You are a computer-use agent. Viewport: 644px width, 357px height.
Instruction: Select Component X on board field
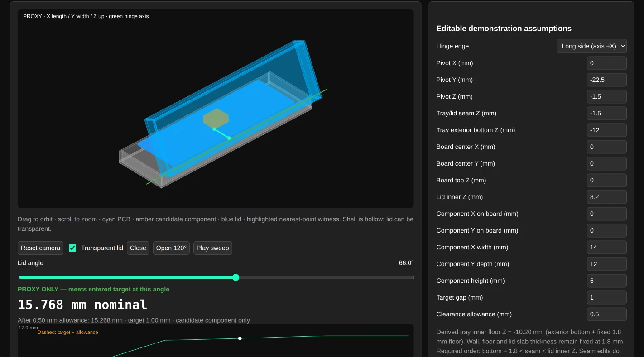[x=606, y=214]
